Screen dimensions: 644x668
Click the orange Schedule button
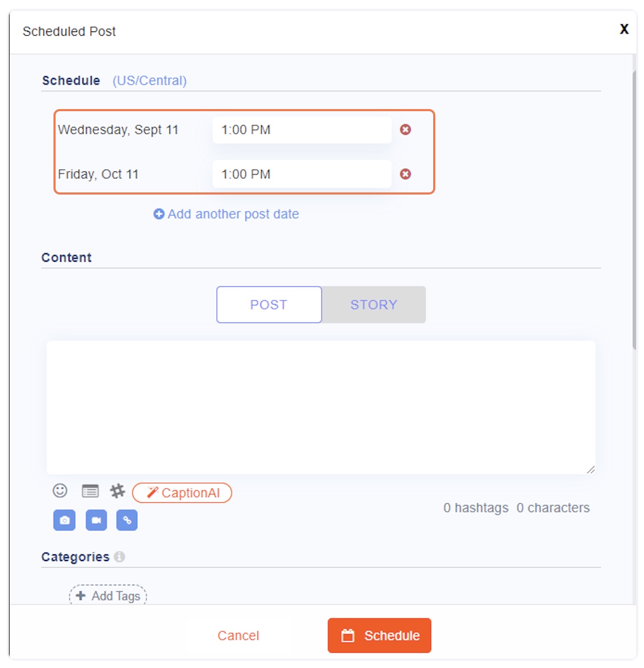click(380, 635)
